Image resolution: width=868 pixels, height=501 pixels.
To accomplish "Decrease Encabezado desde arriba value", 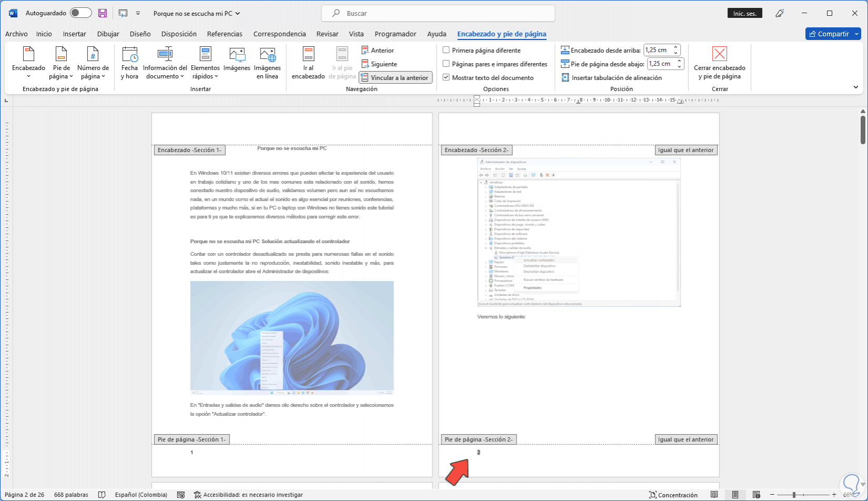I will 676,53.
